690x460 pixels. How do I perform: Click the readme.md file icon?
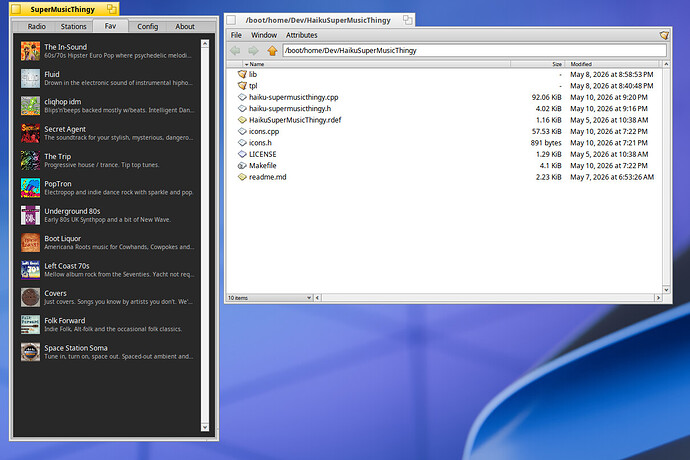pos(242,177)
